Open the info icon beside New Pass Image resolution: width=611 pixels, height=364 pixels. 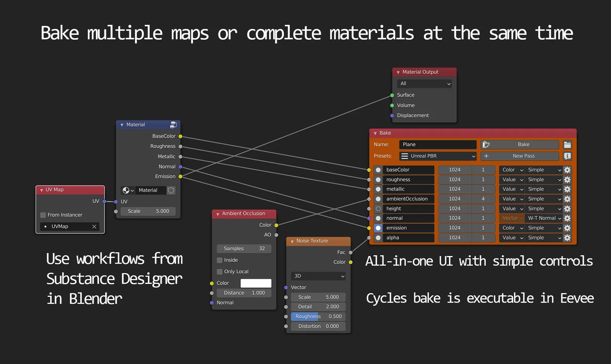[567, 156]
